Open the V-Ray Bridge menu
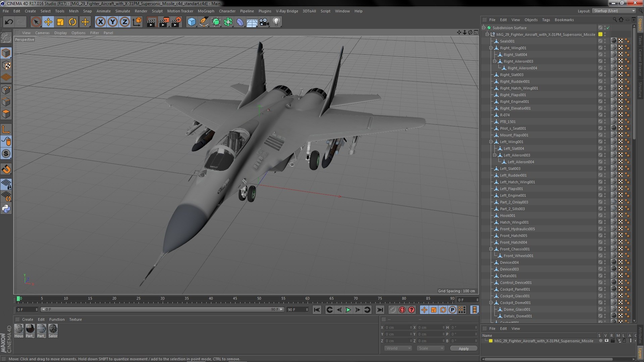This screenshot has width=644, height=362. pyautogui.click(x=287, y=11)
